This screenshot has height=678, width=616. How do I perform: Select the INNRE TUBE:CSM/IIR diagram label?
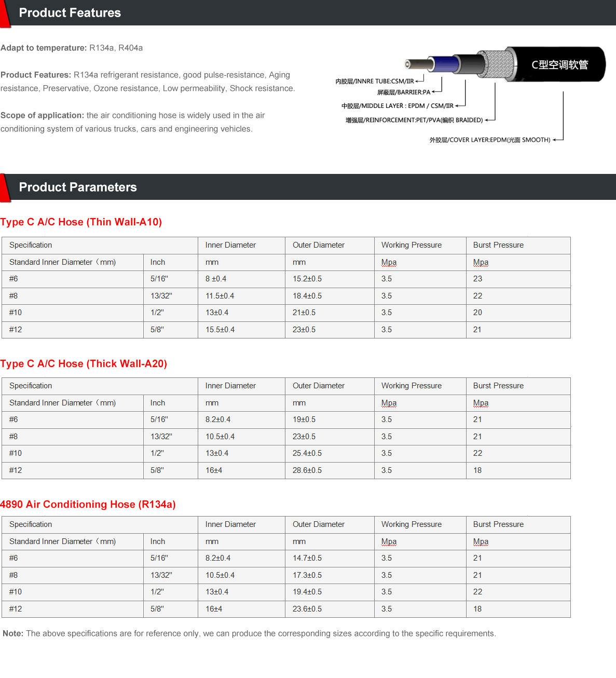(375, 82)
